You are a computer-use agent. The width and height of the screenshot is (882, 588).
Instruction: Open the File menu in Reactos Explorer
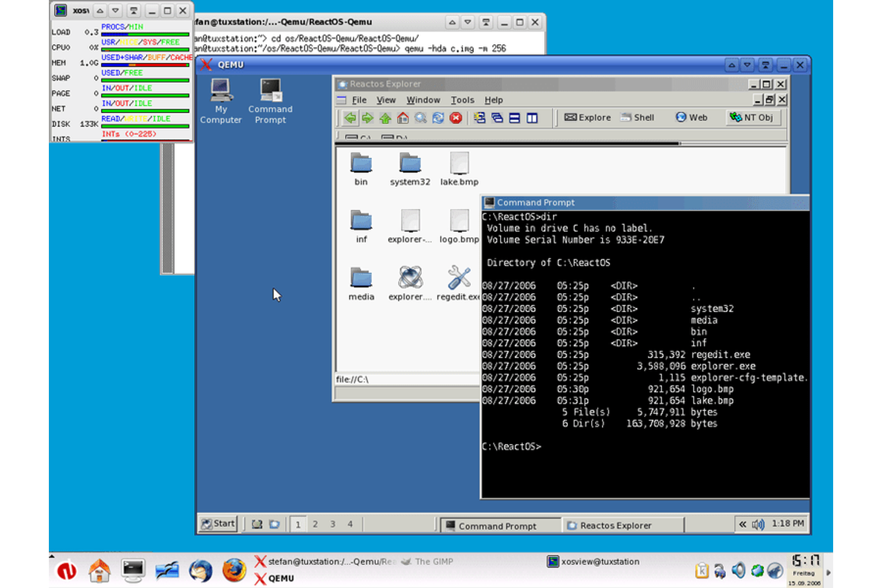[359, 99]
